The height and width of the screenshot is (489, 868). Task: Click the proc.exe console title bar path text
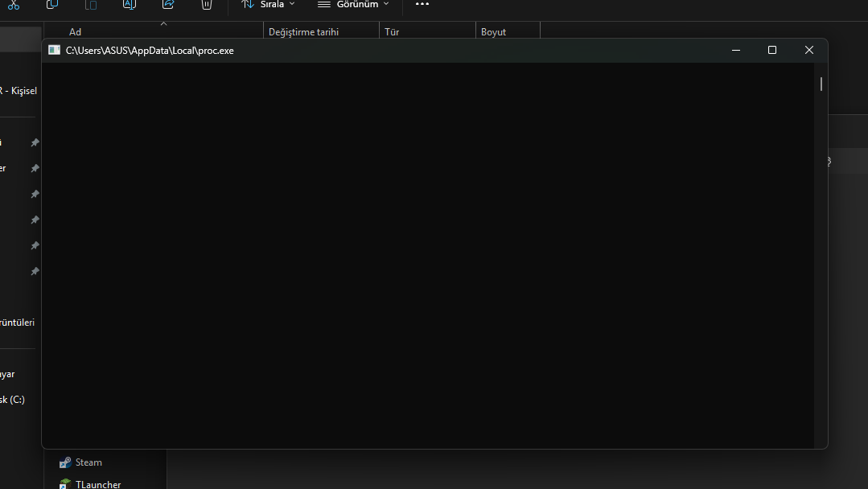click(150, 51)
